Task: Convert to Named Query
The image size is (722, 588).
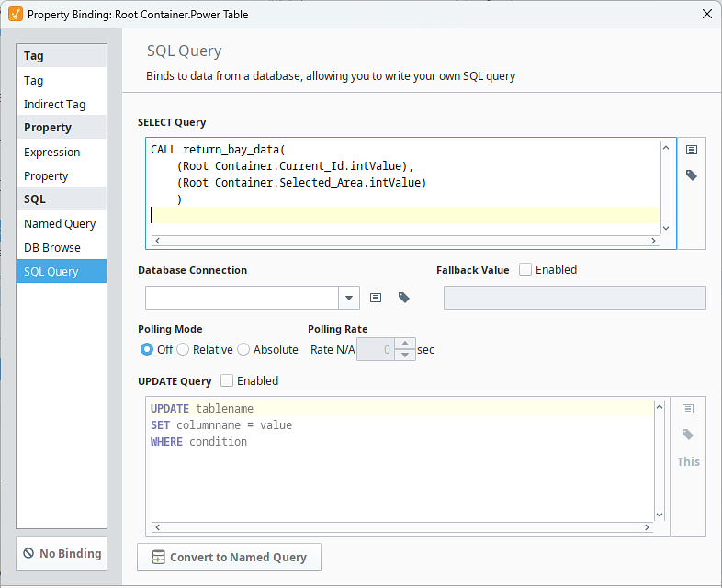Action: click(229, 557)
